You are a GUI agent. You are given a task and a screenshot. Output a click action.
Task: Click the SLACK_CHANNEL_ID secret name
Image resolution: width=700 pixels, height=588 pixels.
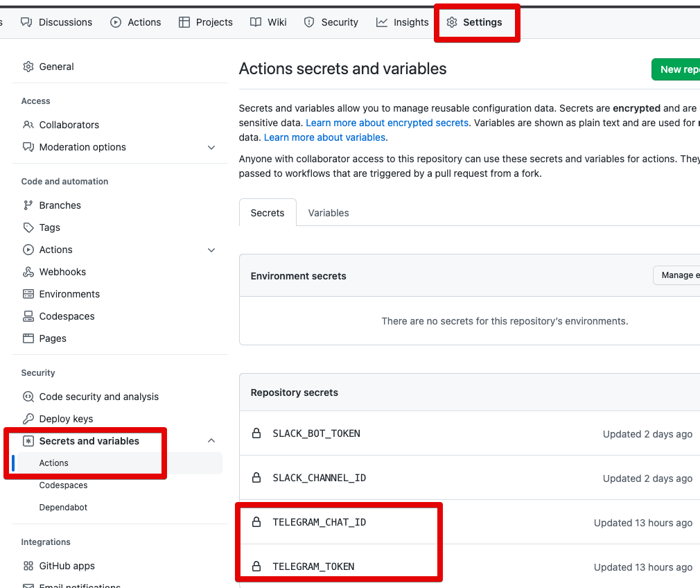320,478
